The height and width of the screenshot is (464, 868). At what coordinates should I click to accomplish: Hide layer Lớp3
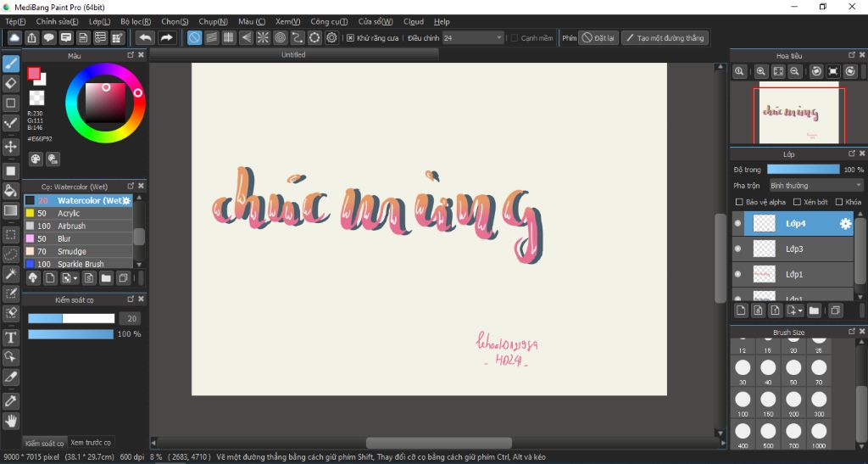(737, 249)
